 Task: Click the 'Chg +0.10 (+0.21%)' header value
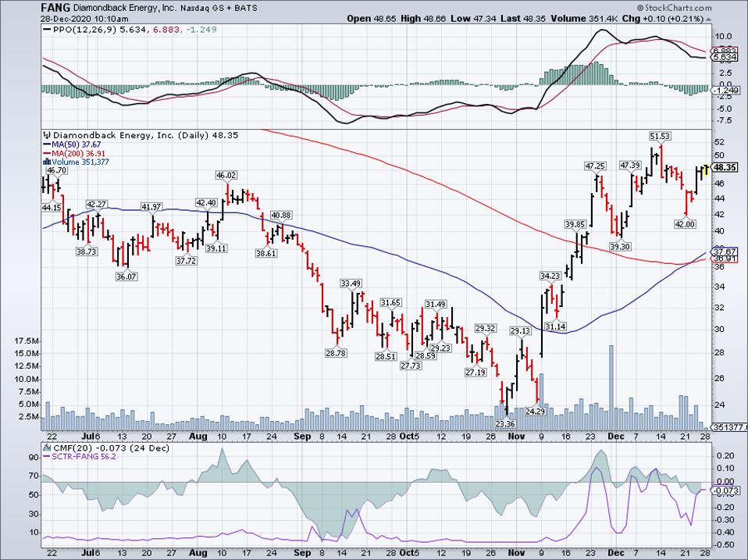[x=663, y=19]
